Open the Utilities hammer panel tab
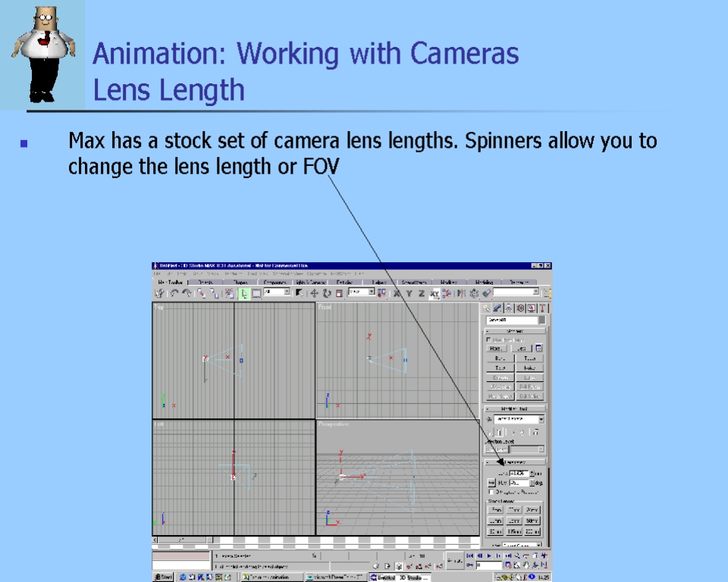The width and height of the screenshot is (728, 582). click(x=543, y=308)
